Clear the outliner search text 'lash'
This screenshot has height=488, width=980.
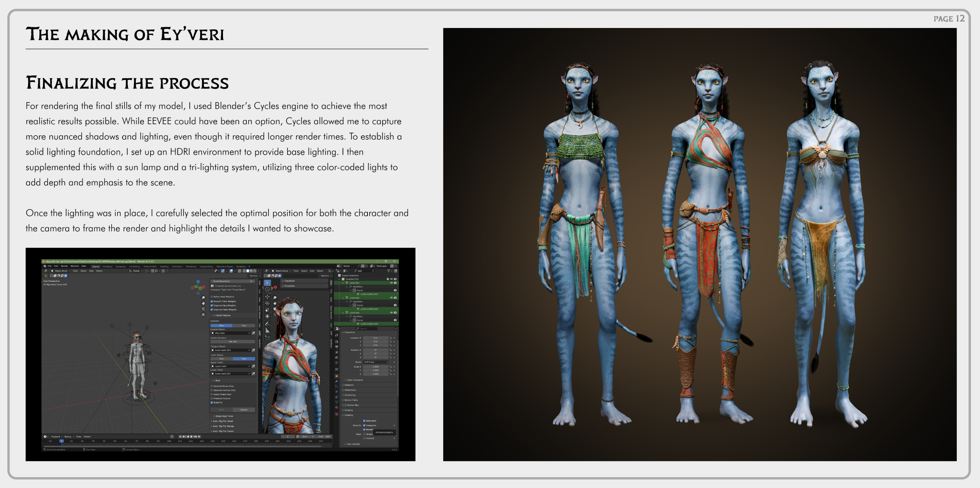(x=373, y=271)
